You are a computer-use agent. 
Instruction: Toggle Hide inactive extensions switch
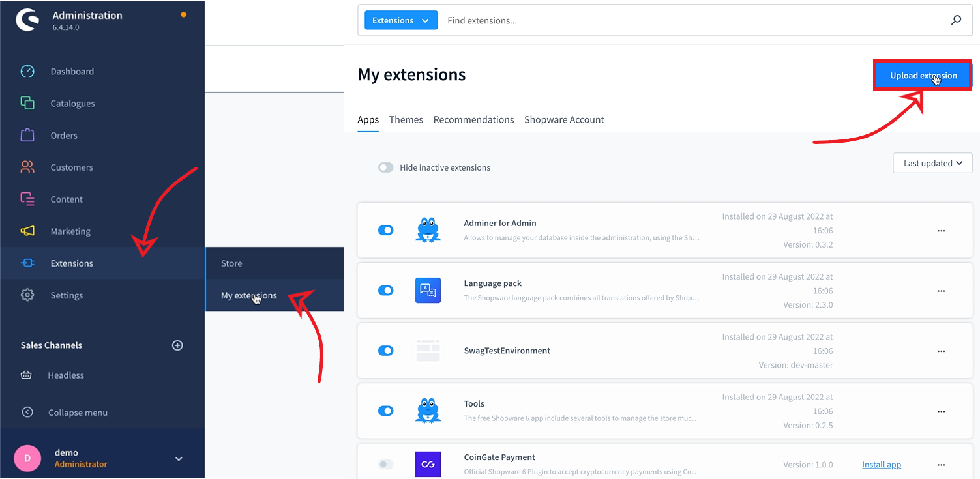386,167
